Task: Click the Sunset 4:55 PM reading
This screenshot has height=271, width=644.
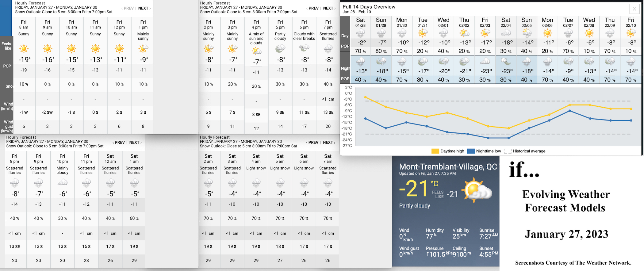Action: point(489,254)
